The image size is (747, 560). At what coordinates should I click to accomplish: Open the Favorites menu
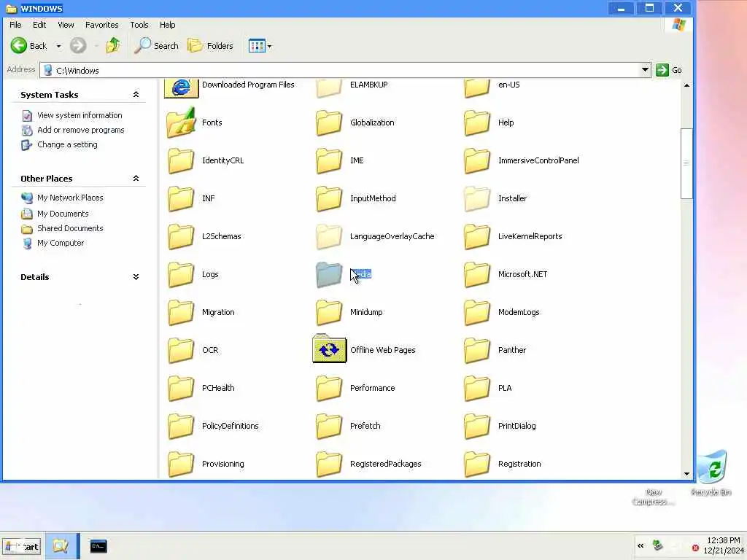tap(101, 25)
